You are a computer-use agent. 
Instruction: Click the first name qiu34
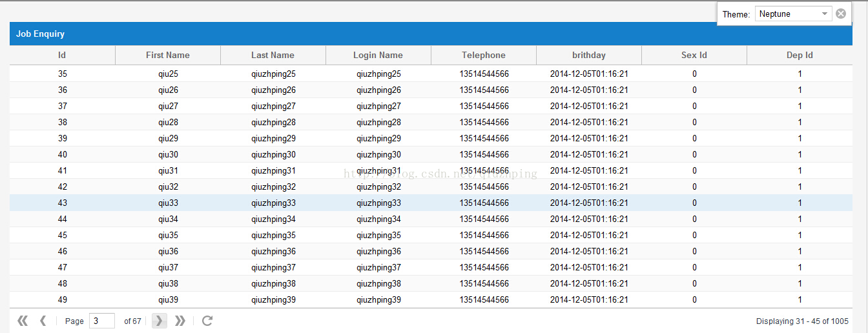click(x=168, y=219)
